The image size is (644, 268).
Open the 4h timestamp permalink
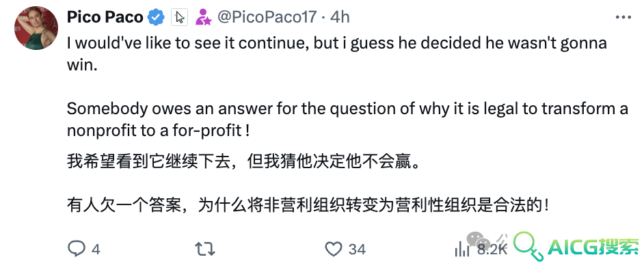coord(340,17)
